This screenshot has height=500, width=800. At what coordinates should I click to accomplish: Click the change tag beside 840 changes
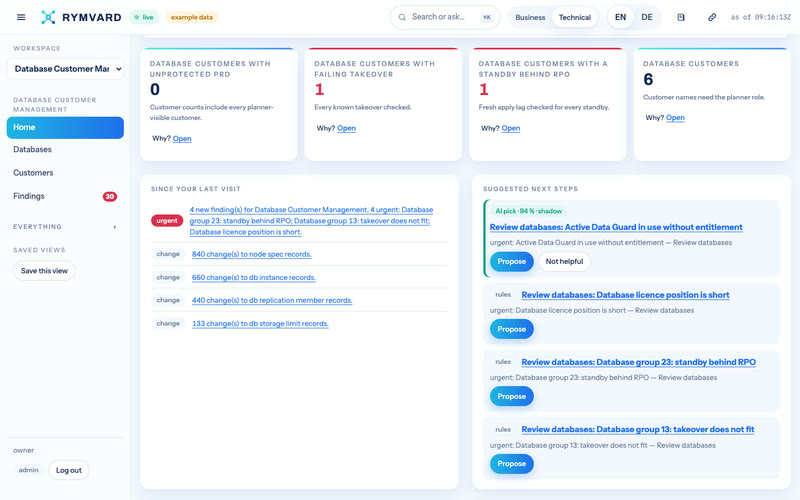(168, 254)
